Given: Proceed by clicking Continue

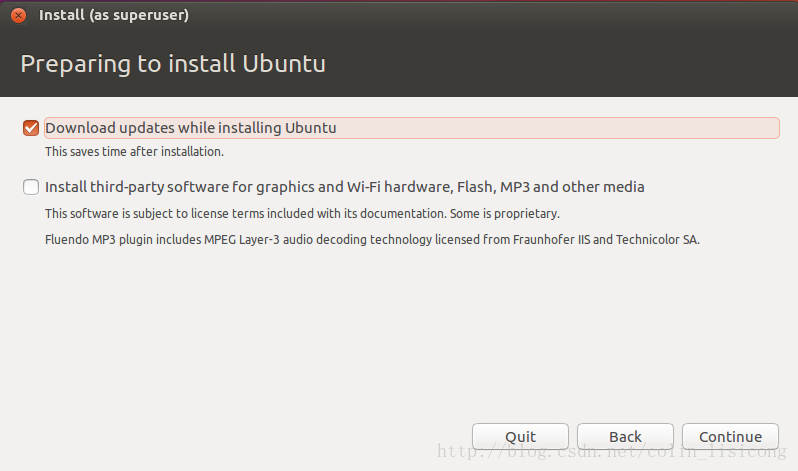Looking at the screenshot, I should point(730,437).
